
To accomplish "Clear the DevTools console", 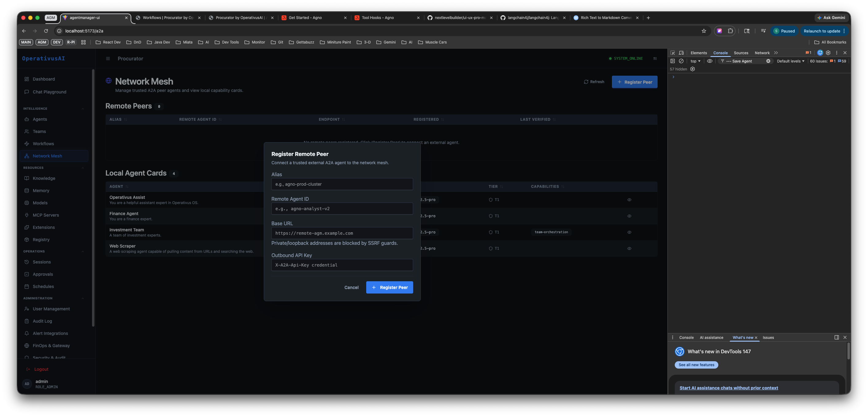I will click(x=681, y=61).
